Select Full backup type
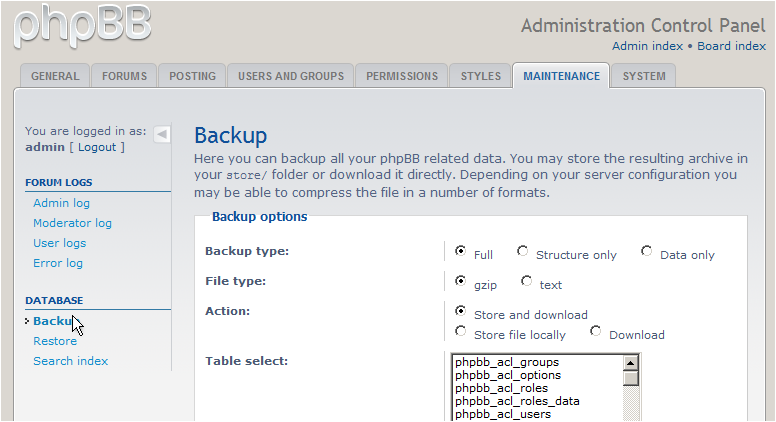 coord(460,251)
